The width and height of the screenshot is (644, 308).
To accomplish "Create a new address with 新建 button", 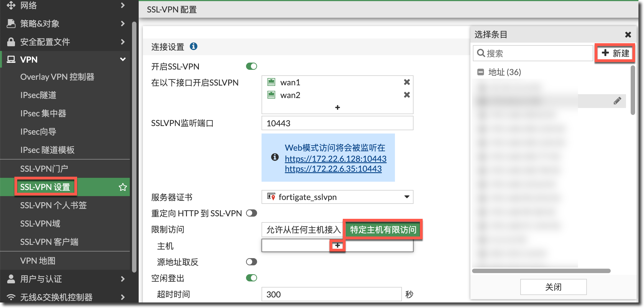I will coord(615,53).
